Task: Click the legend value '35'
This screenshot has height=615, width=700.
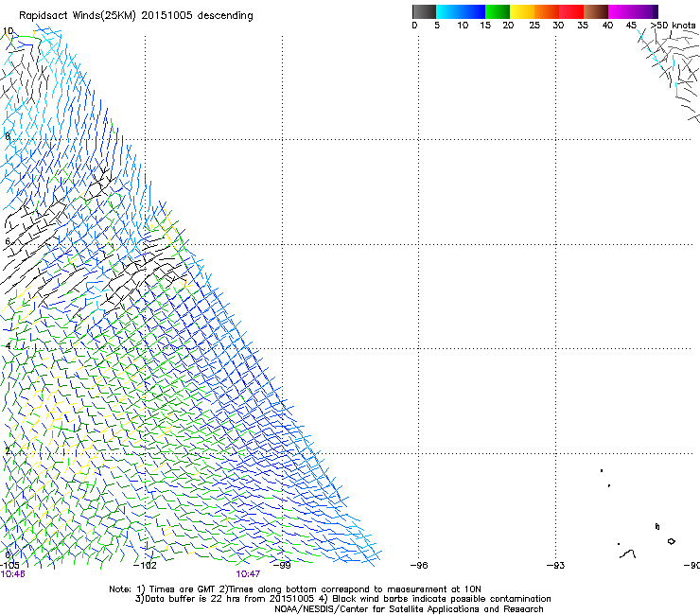Action: tap(583, 25)
